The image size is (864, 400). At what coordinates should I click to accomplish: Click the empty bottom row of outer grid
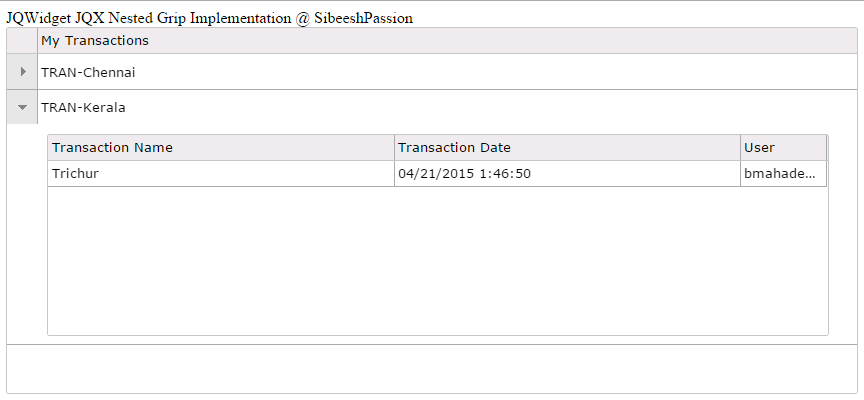coord(430,368)
